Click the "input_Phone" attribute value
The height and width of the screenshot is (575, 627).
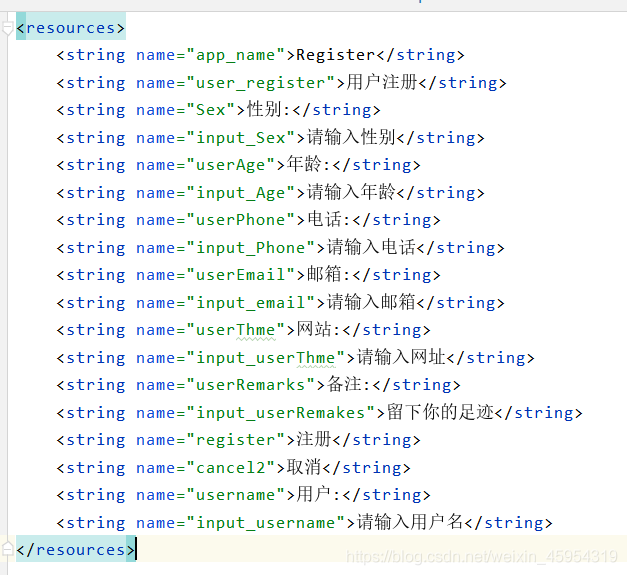click(x=251, y=248)
